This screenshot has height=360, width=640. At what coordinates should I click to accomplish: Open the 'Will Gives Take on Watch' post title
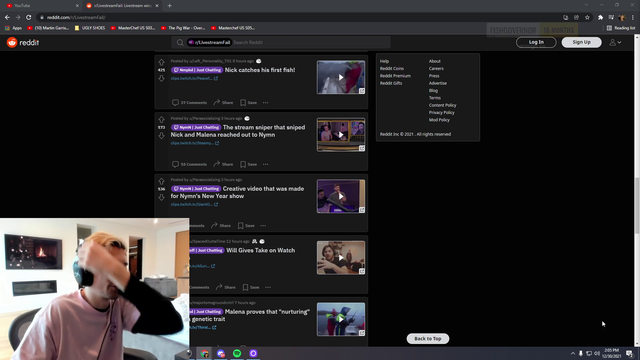[260, 250]
